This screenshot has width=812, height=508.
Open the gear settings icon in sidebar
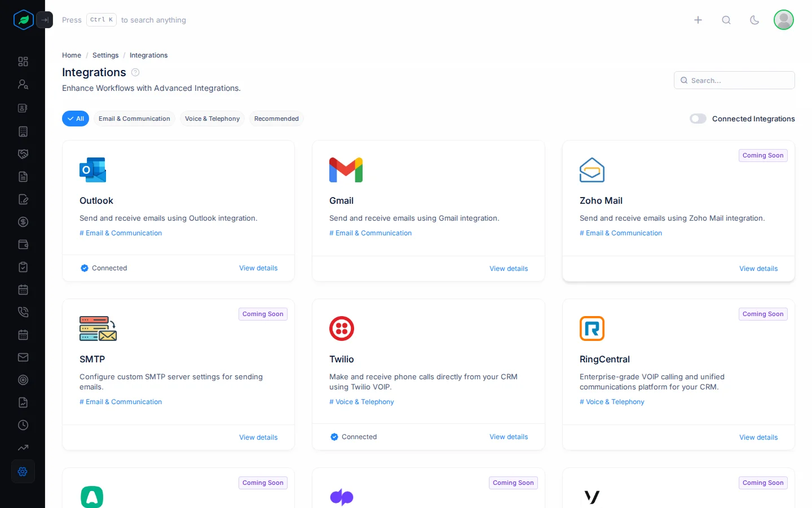23,471
